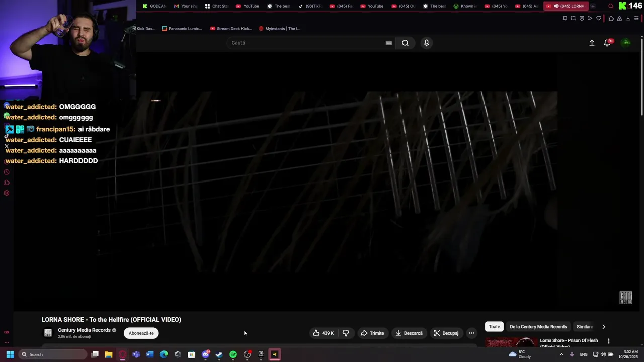Click the search magnifier button on YouTube
This screenshot has width=644, height=362.
[x=405, y=43]
